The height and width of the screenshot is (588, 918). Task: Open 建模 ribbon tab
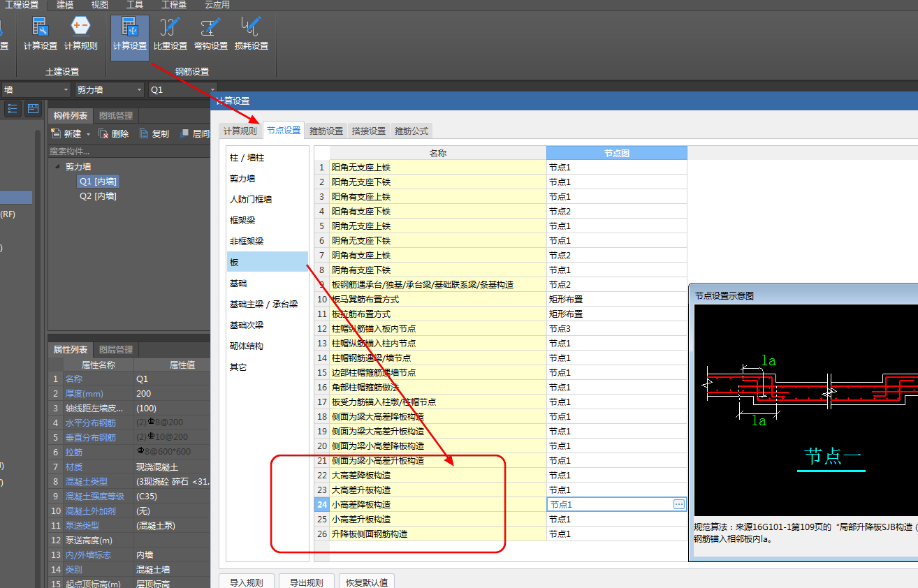(x=65, y=5)
